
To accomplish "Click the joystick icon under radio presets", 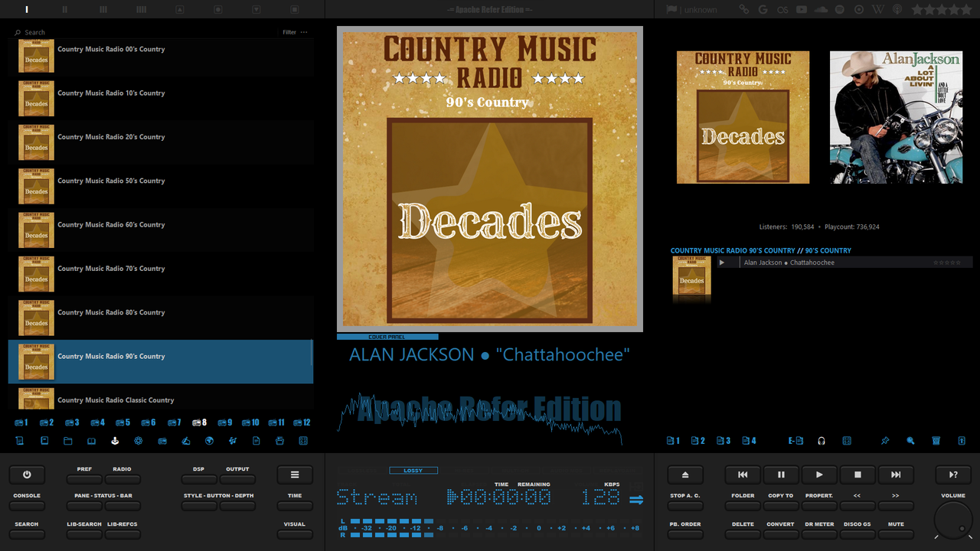I will [x=115, y=441].
